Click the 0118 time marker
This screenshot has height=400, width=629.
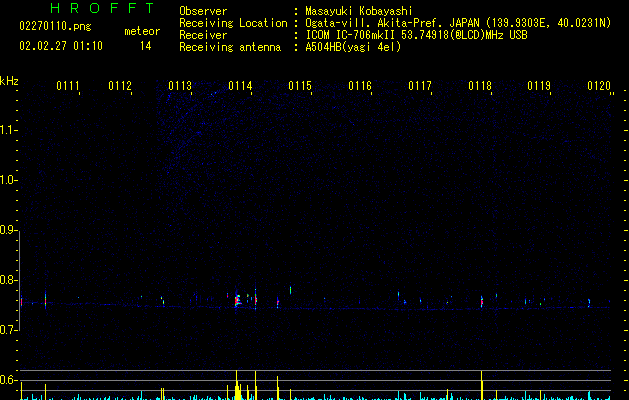(x=480, y=86)
